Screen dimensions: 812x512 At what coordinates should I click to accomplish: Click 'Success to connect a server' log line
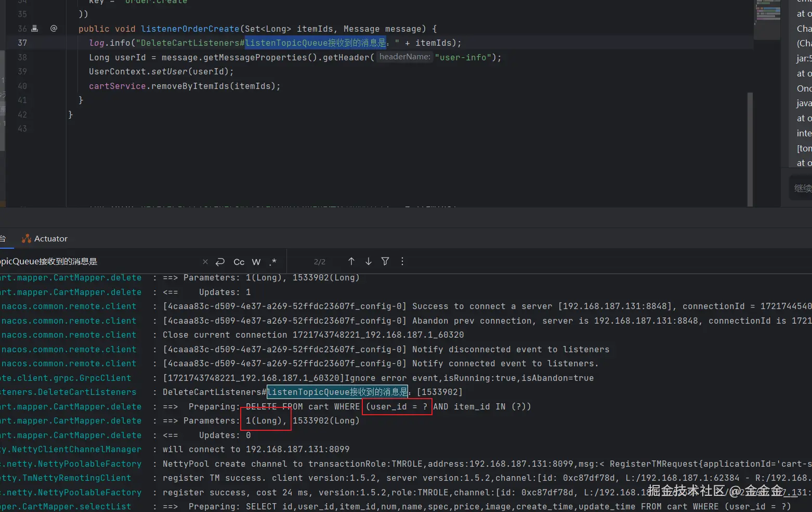click(x=487, y=306)
